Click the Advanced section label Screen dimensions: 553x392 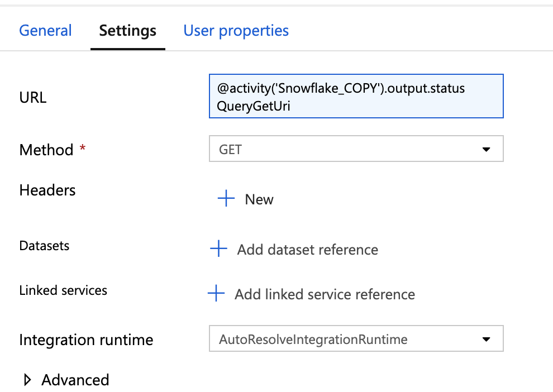click(75, 380)
